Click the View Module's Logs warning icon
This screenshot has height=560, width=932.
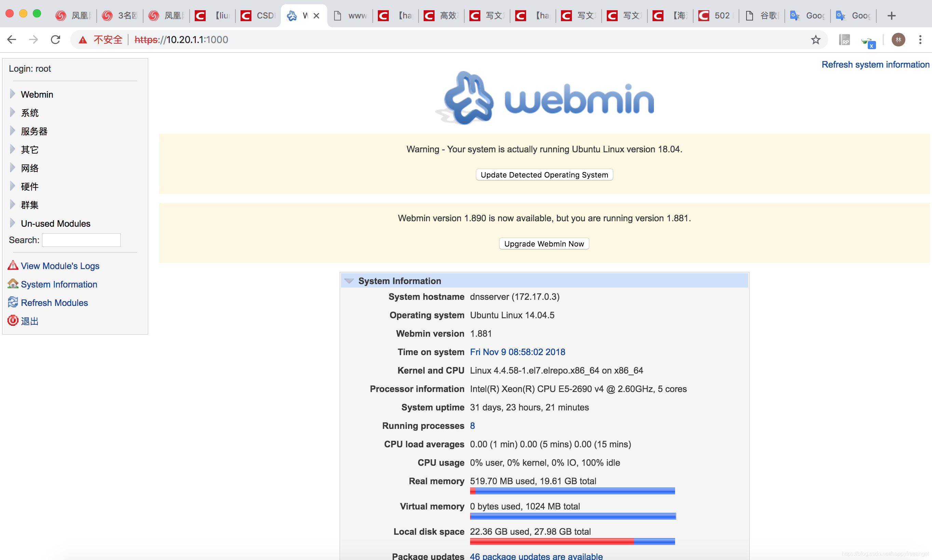(13, 266)
